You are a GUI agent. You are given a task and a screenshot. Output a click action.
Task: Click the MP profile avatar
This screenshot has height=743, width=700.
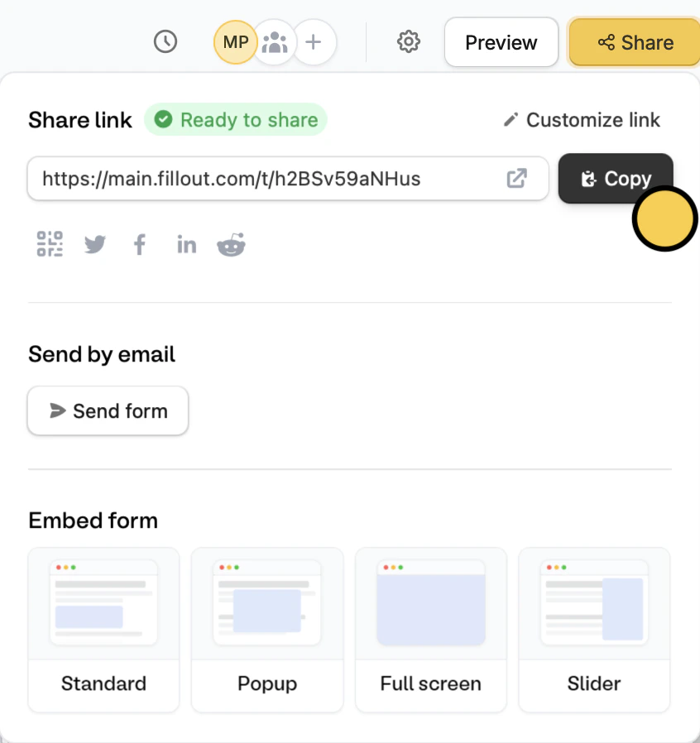tap(235, 41)
